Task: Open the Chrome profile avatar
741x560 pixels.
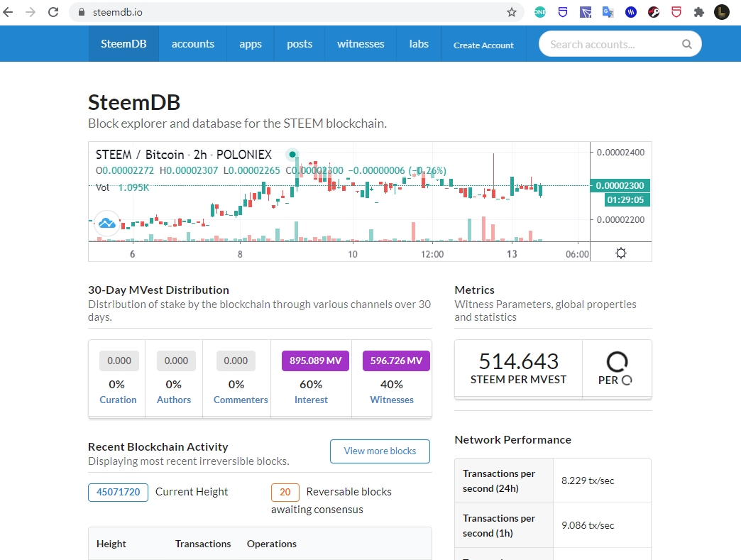Action: [x=721, y=12]
